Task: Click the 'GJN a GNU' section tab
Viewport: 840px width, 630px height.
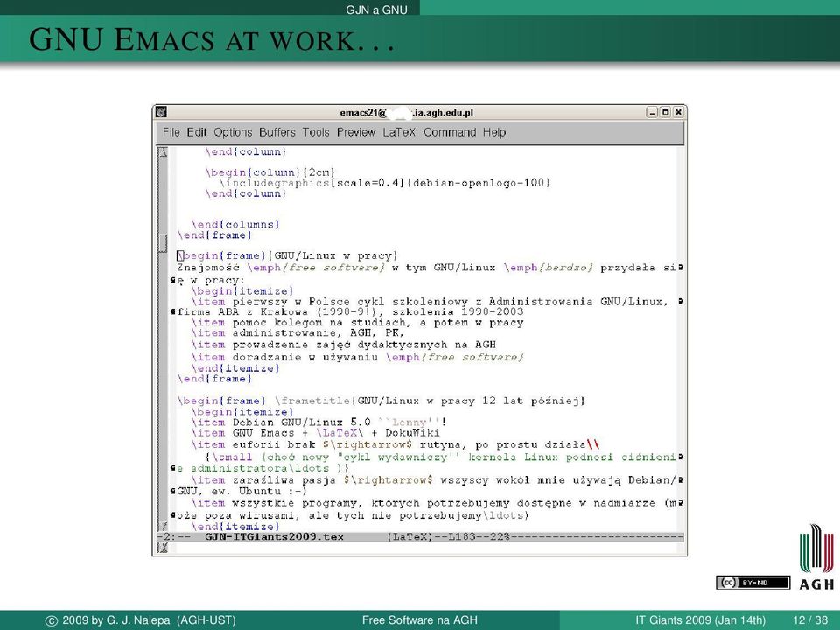Action: pos(376,10)
